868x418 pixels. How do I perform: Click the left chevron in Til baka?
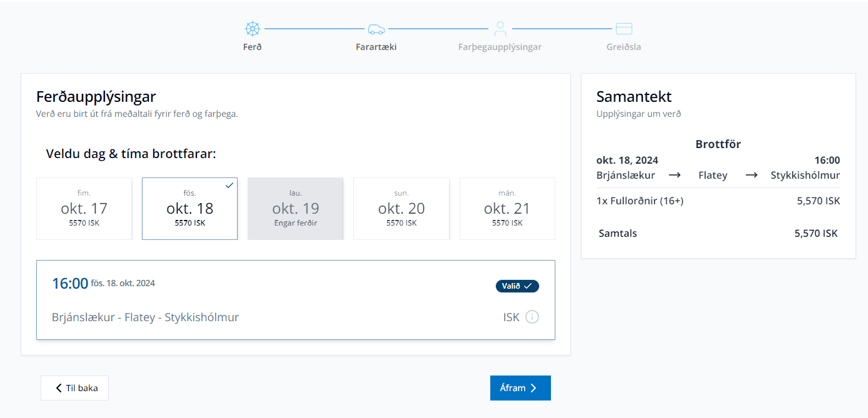(59, 388)
